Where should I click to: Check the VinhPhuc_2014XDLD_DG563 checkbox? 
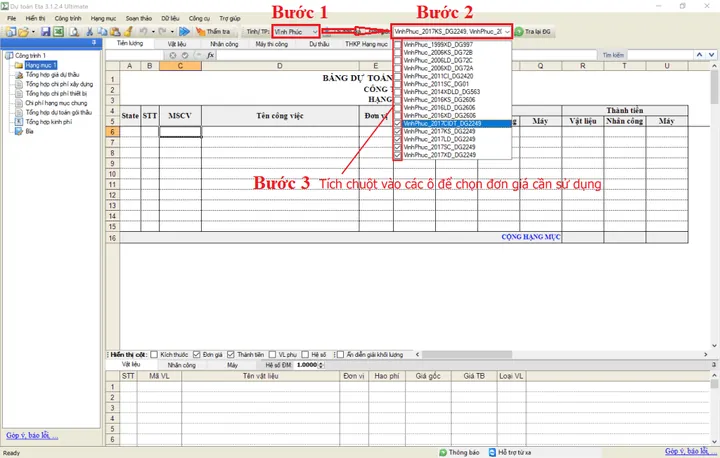pyautogui.click(x=398, y=92)
